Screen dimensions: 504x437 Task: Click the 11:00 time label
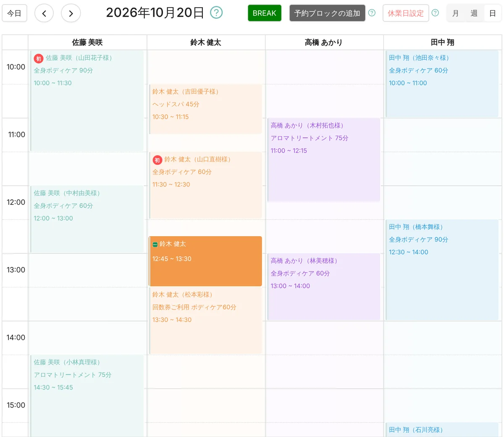[16, 134]
